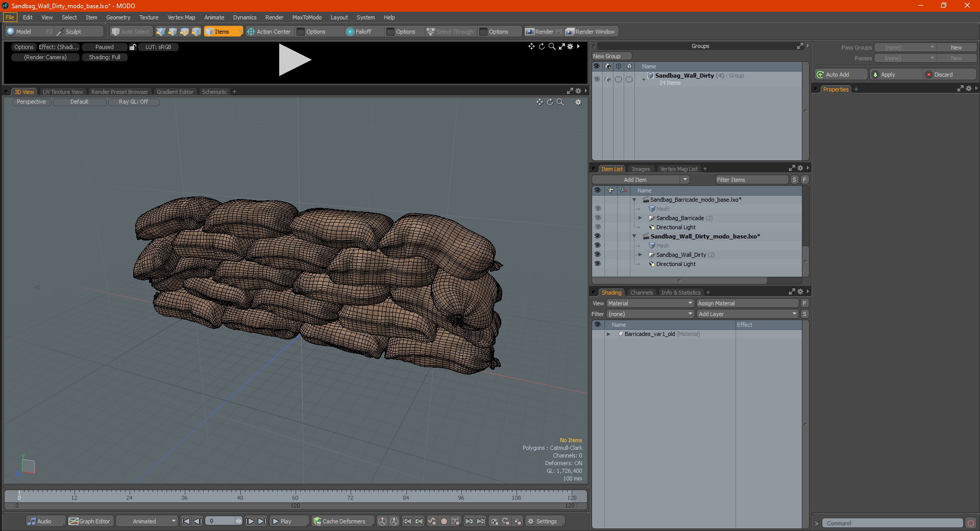The width and height of the screenshot is (980, 531).
Task: Go to first frame
Action: (x=186, y=521)
